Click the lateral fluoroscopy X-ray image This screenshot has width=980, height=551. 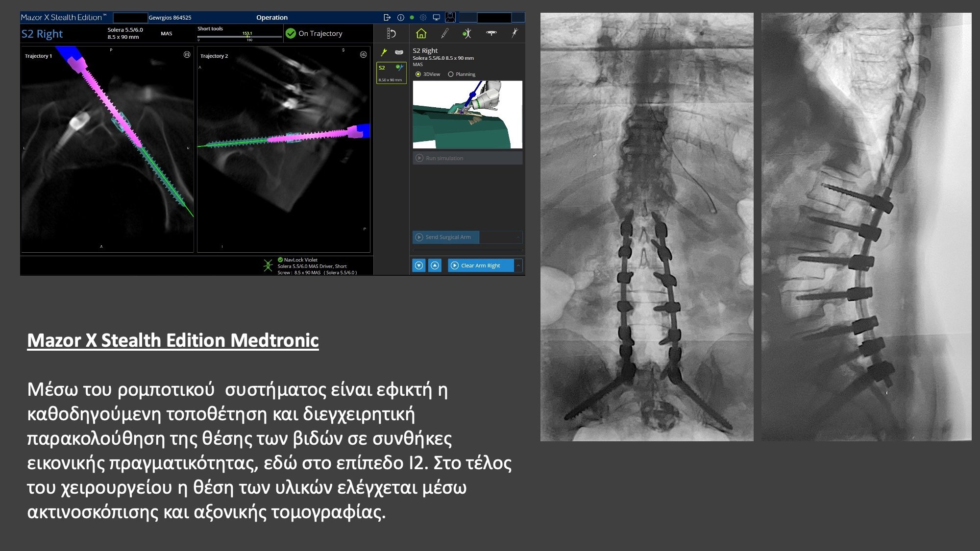pyautogui.click(x=866, y=227)
